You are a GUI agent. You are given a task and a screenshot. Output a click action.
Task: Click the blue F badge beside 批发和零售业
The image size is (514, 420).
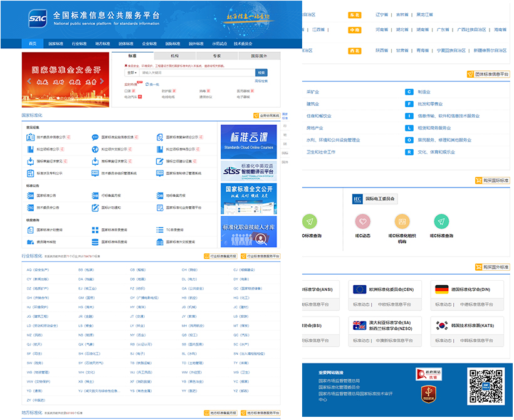[x=409, y=104]
